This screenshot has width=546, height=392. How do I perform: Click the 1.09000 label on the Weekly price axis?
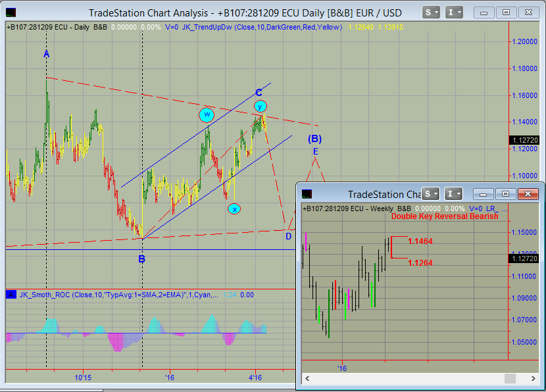[x=524, y=298]
